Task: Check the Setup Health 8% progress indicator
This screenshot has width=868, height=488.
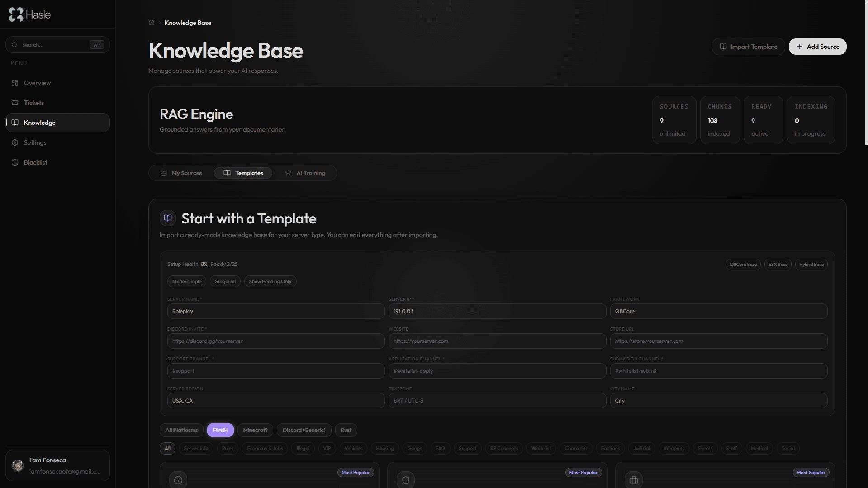Action: coord(202,264)
